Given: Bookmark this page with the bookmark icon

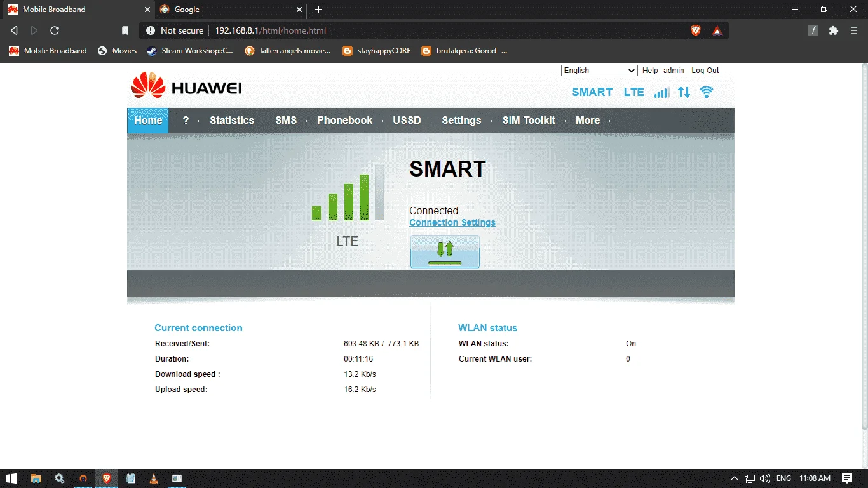Looking at the screenshot, I should 125,30.
